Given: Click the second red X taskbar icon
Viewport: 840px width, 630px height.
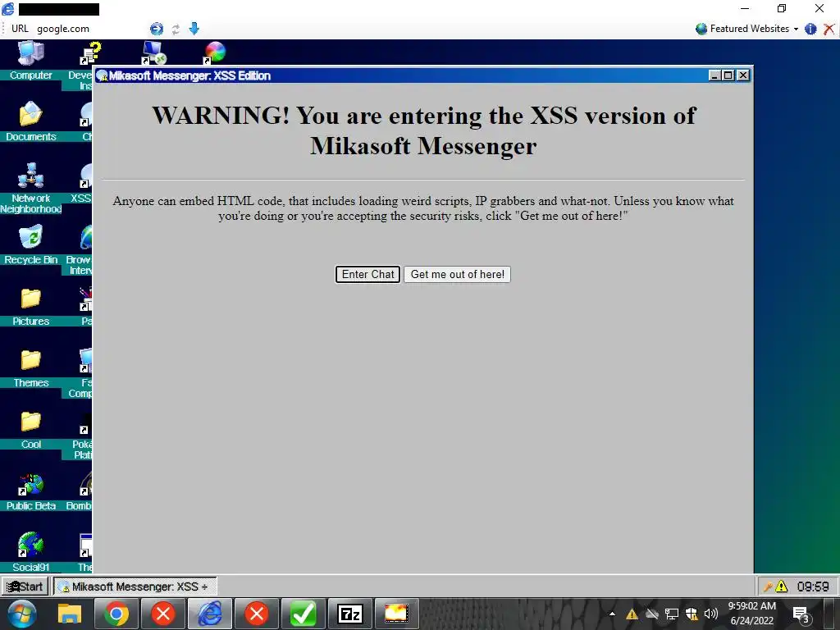Looking at the screenshot, I should click(256, 614).
